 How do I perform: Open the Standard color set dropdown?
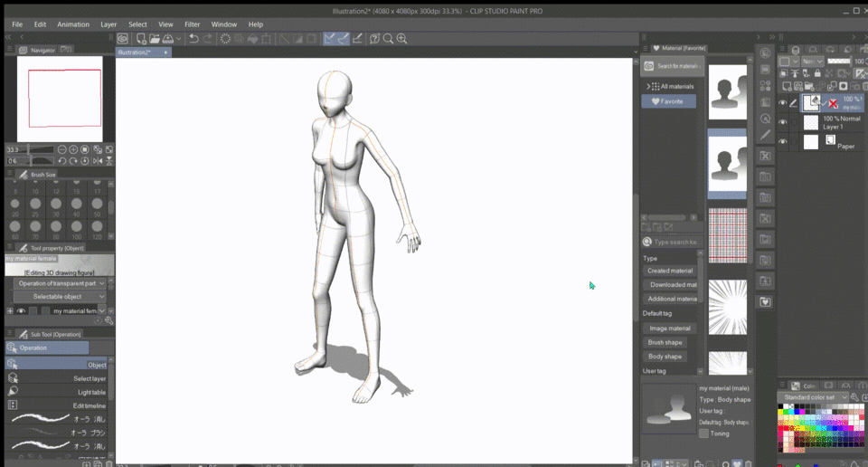pos(814,397)
